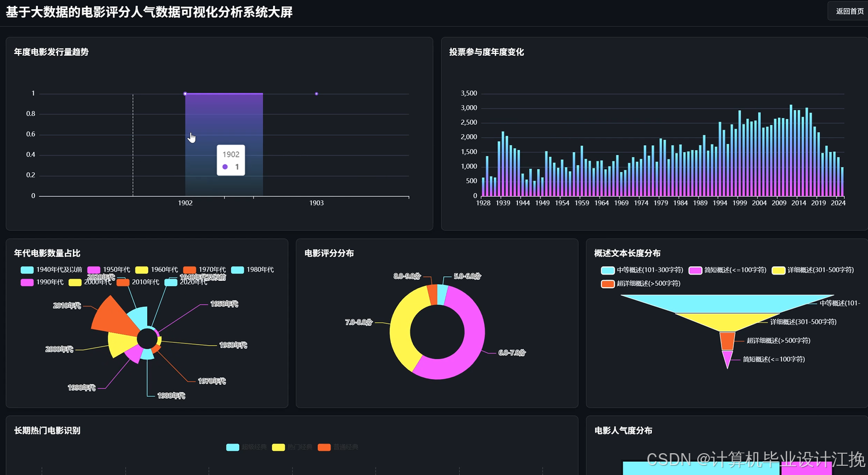Click funnel callout label 详细概述(301-500字符)
868x475 pixels.
click(x=803, y=322)
